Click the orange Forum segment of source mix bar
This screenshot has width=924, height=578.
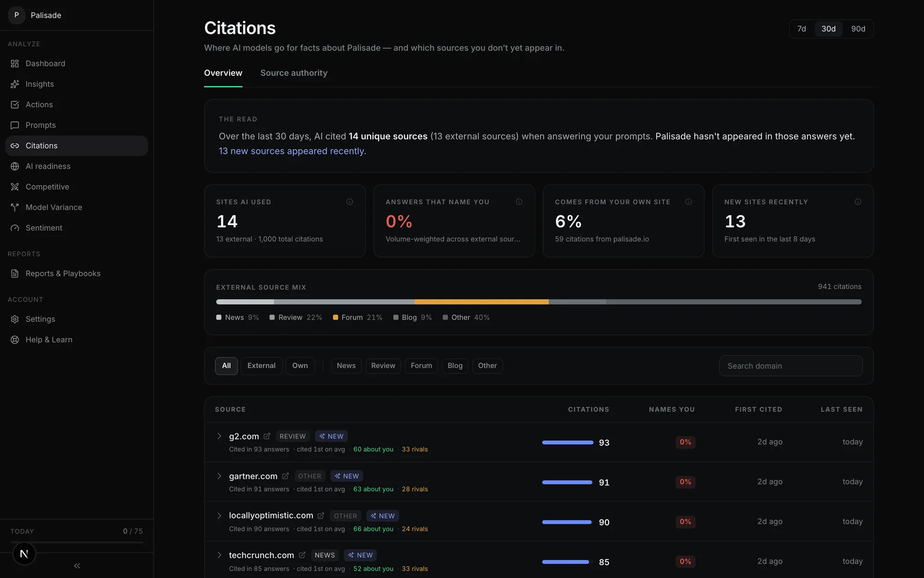point(481,302)
